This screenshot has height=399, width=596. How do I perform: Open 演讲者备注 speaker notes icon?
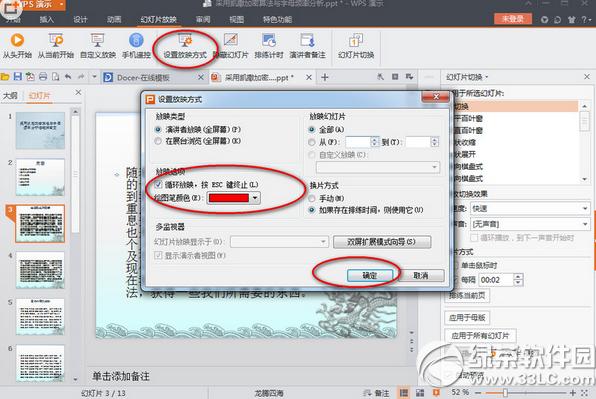click(x=307, y=40)
